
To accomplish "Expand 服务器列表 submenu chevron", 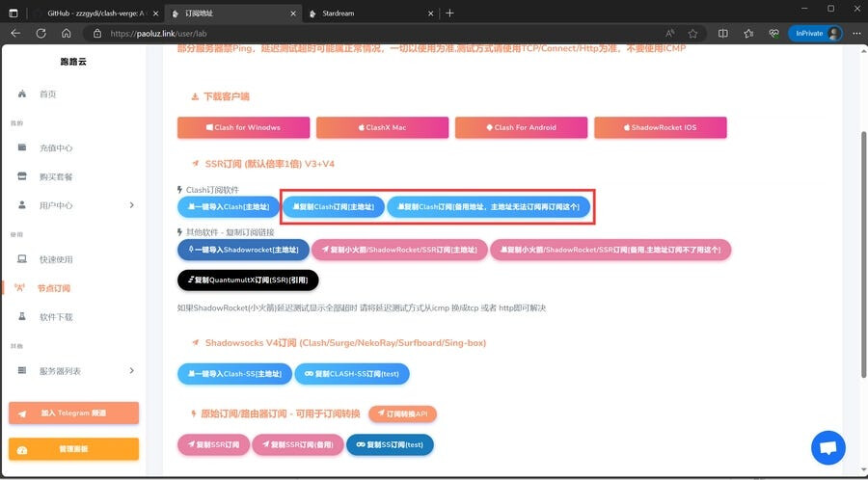I will 132,370.
